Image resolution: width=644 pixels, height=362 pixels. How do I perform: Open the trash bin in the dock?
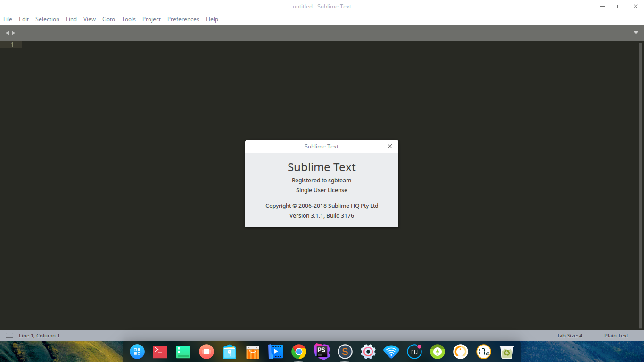pyautogui.click(x=507, y=352)
